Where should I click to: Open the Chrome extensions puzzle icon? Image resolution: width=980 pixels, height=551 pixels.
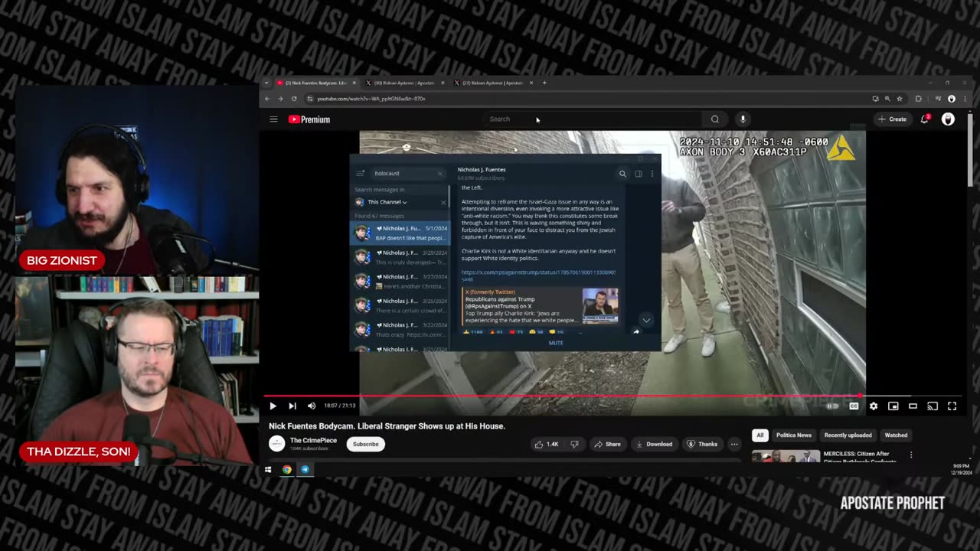coord(919,99)
